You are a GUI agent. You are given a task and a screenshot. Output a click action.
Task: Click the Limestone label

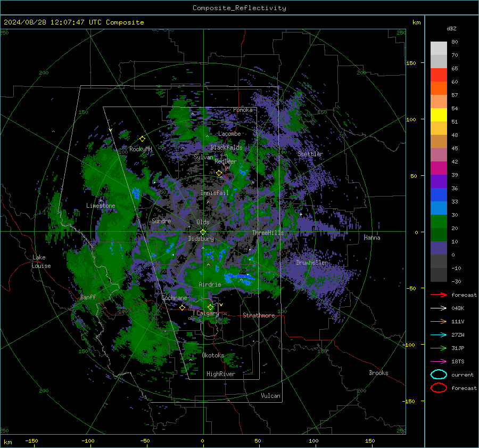(x=101, y=206)
